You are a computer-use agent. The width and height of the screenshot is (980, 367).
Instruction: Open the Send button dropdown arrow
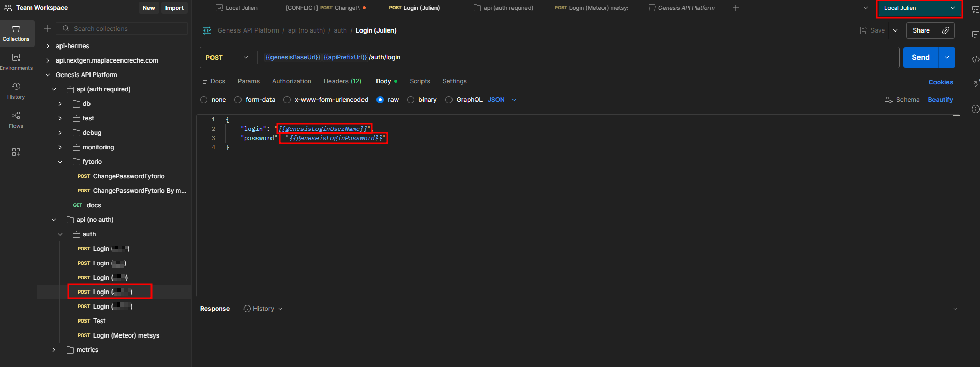click(947, 57)
